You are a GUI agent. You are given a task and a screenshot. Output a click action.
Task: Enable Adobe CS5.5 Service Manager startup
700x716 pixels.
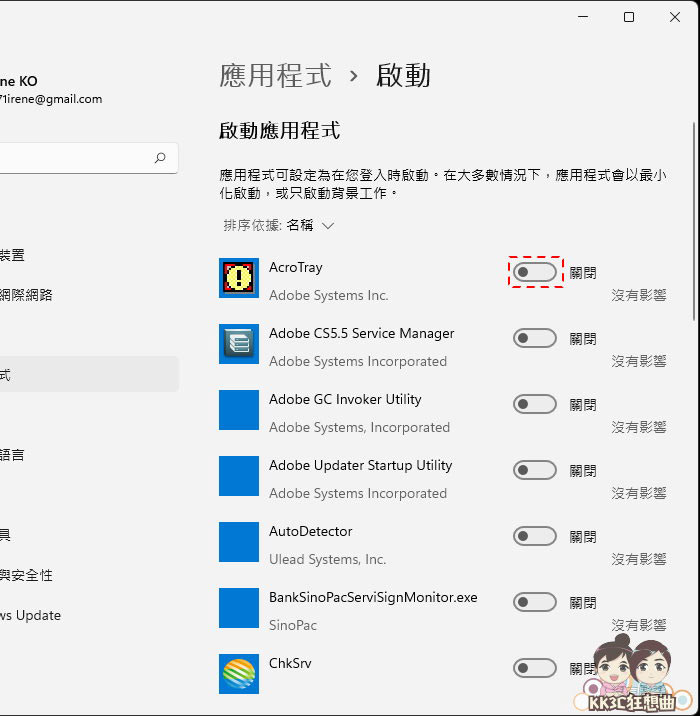[x=535, y=338]
